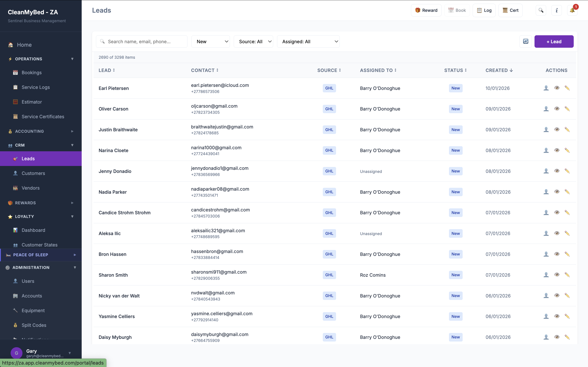Click the refresh icon beside + Lead
The height and width of the screenshot is (367, 588).
pos(526,41)
